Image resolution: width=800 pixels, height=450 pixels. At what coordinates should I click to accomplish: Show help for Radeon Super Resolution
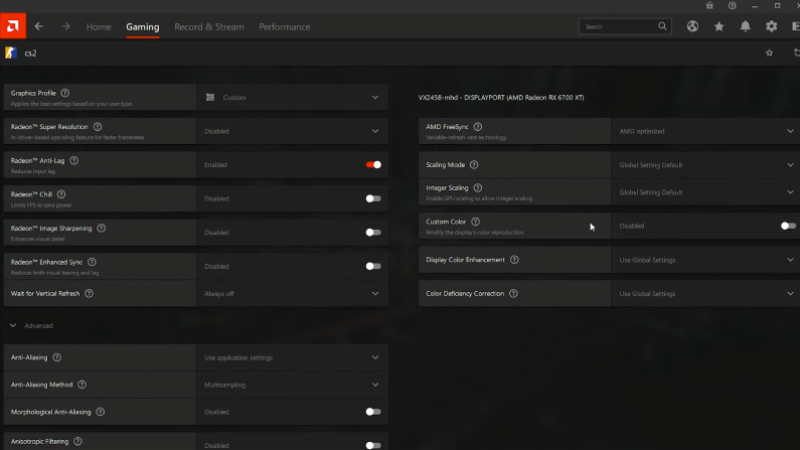click(x=97, y=127)
